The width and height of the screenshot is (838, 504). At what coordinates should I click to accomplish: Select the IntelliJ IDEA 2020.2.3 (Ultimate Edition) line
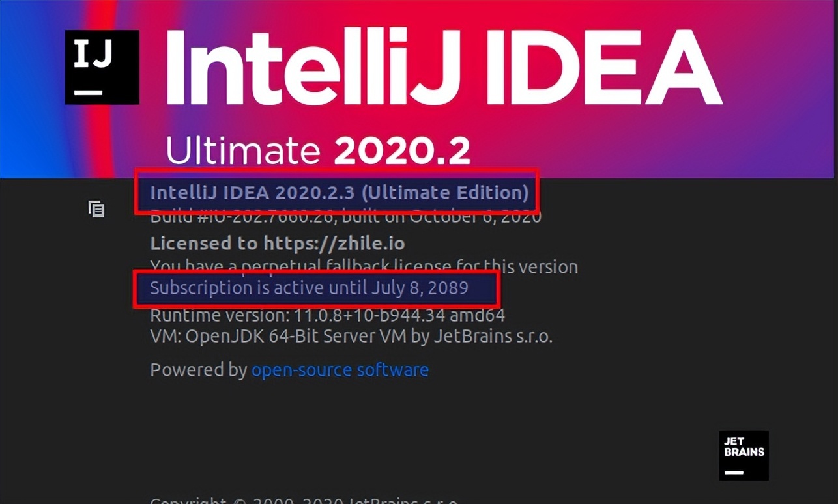pyautogui.click(x=340, y=193)
